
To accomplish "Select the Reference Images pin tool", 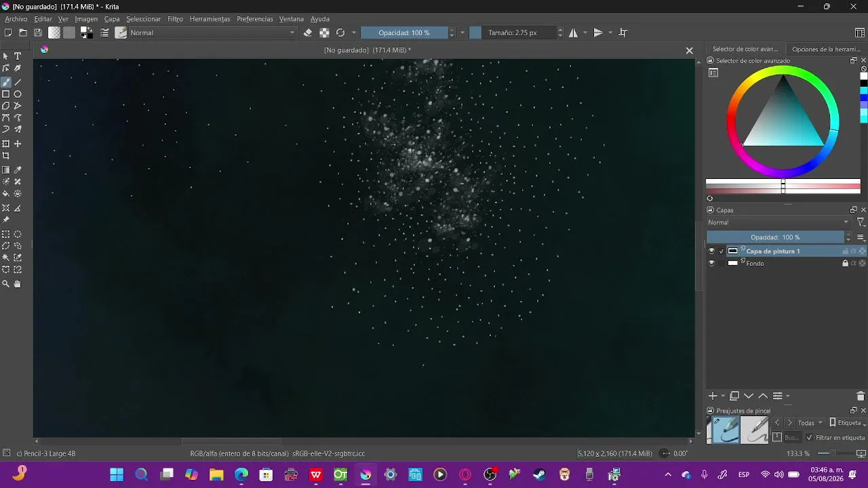I will coord(6,220).
